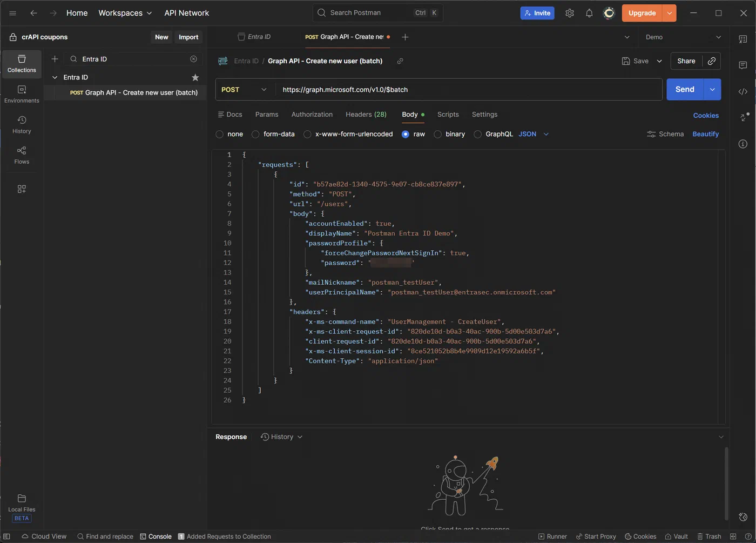This screenshot has height=543, width=756.
Task: Open the user avatar menu
Action: [609, 13]
